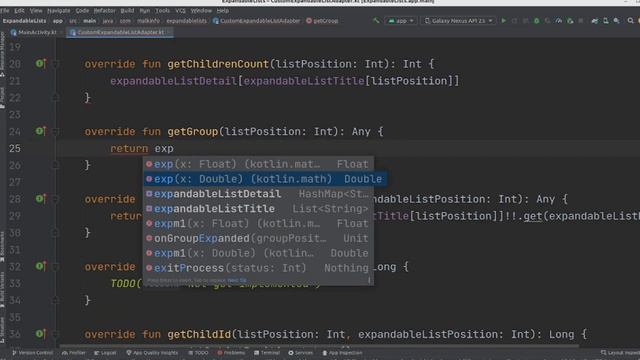The height and width of the screenshot is (360, 640).
Task: Choose exp(x: Double) completion suggestion
Action: point(265,179)
